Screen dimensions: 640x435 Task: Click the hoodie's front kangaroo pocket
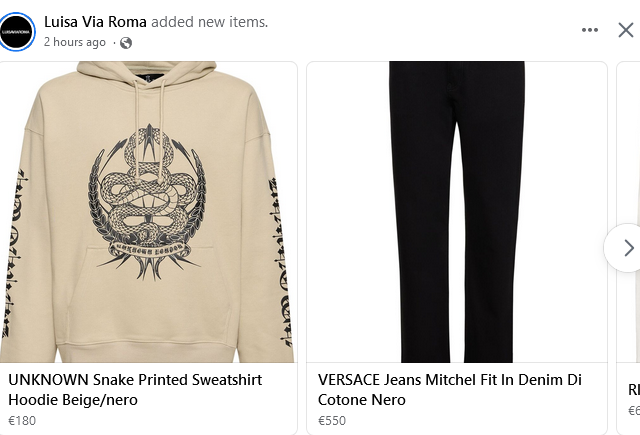149,293
